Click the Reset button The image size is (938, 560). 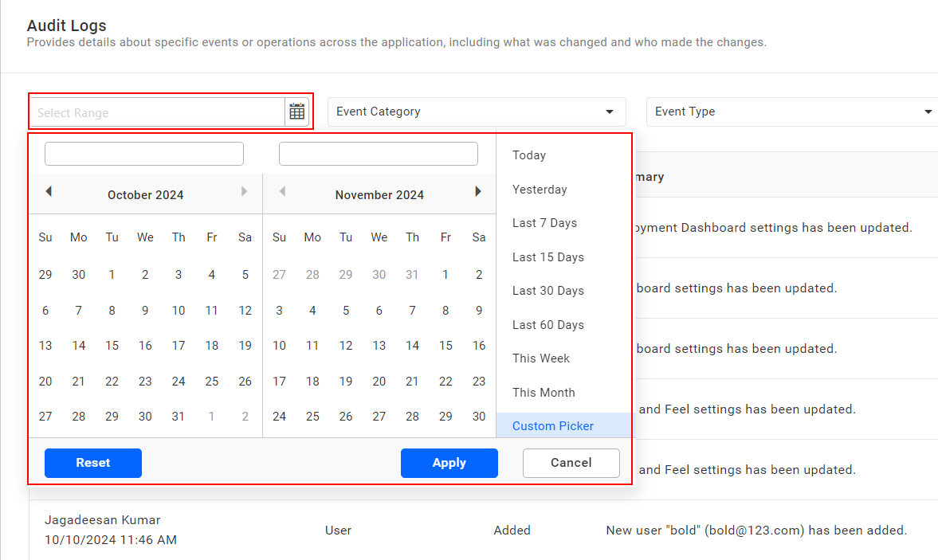click(x=92, y=463)
